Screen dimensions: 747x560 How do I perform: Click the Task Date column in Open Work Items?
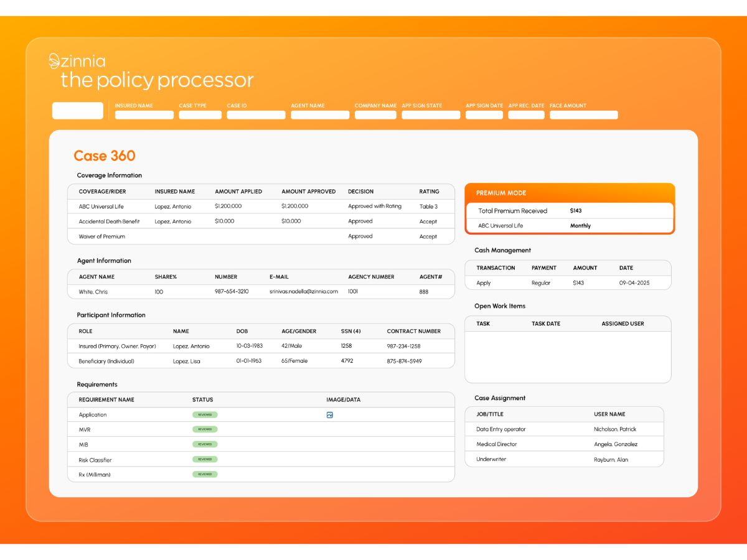[x=546, y=324]
